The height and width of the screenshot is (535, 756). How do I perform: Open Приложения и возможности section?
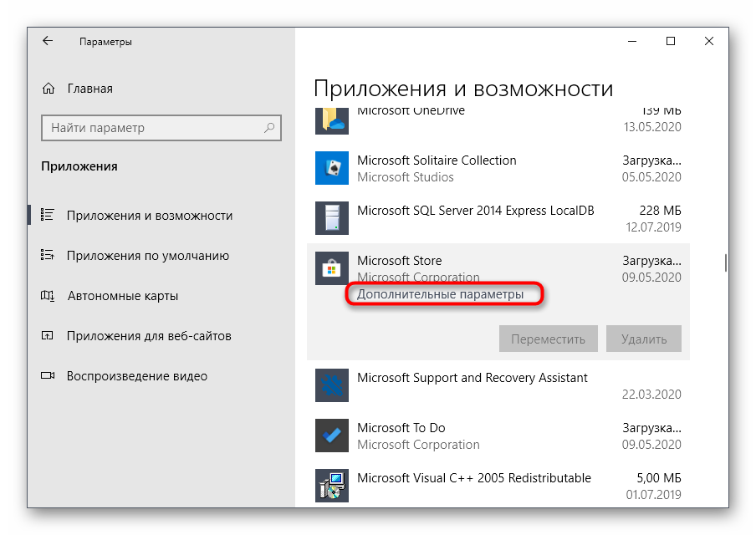(x=149, y=216)
